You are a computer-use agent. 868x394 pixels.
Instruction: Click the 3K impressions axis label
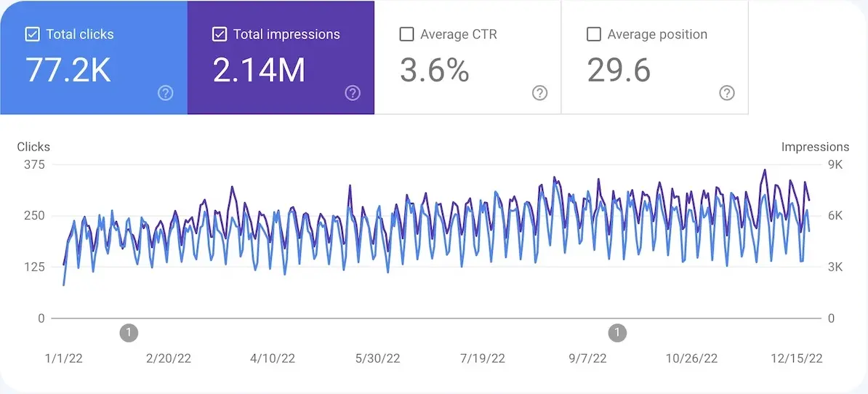click(835, 268)
